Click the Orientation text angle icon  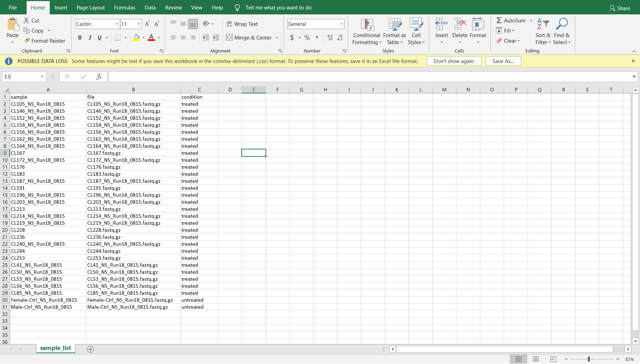[206, 24]
